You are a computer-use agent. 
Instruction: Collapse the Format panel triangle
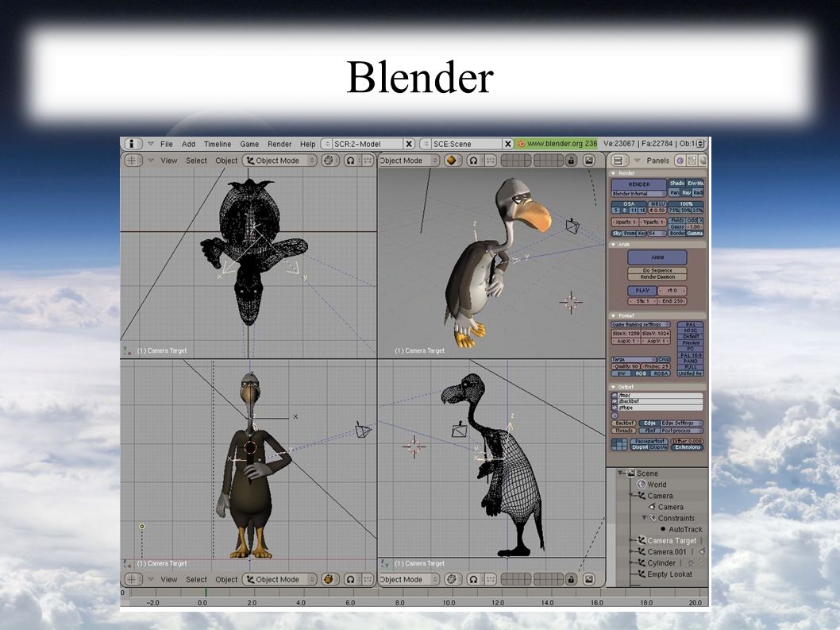pyautogui.click(x=614, y=316)
